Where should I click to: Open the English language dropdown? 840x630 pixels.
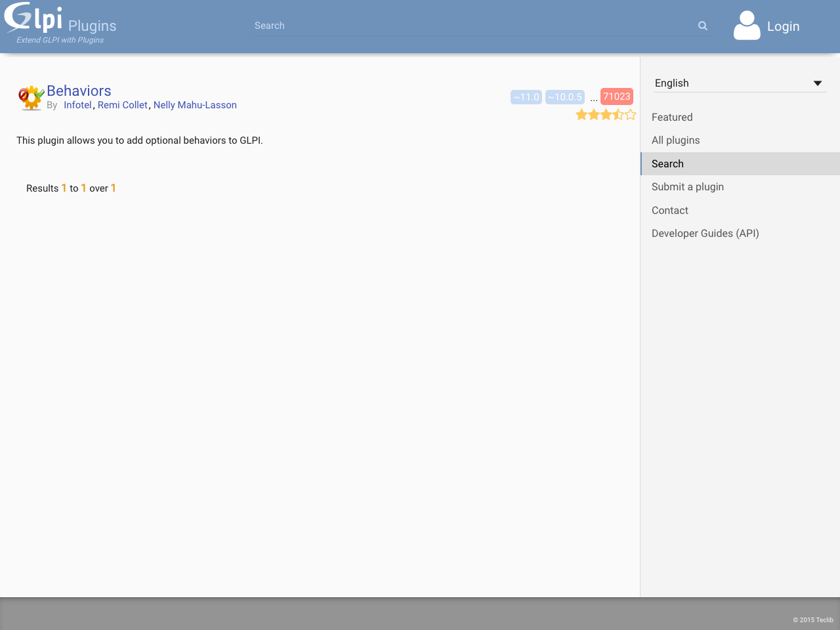[722, 83]
